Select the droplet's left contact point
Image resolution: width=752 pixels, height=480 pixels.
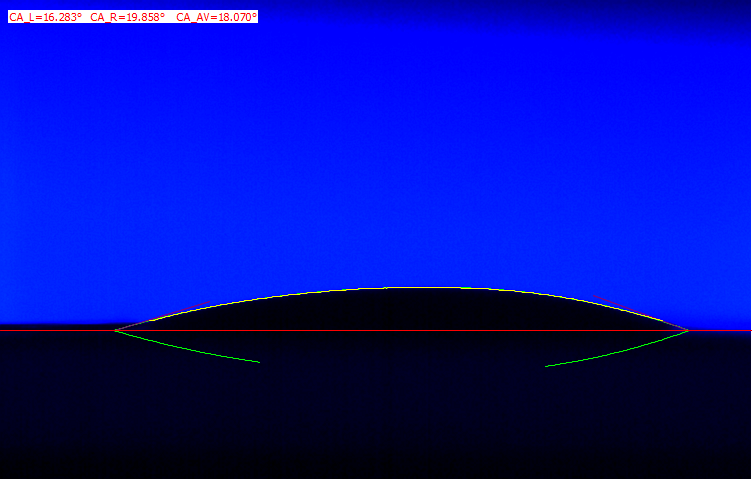click(x=115, y=330)
